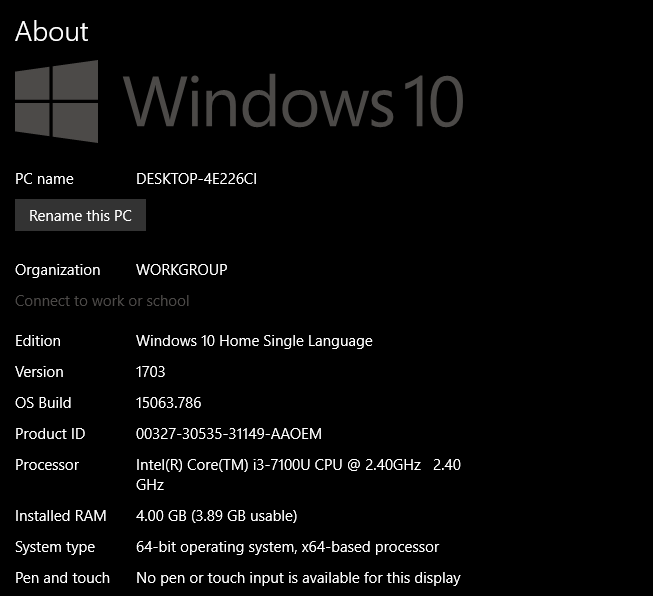Select the No pen or touch input text
Screen dimensions: 653x596
(x=298, y=578)
